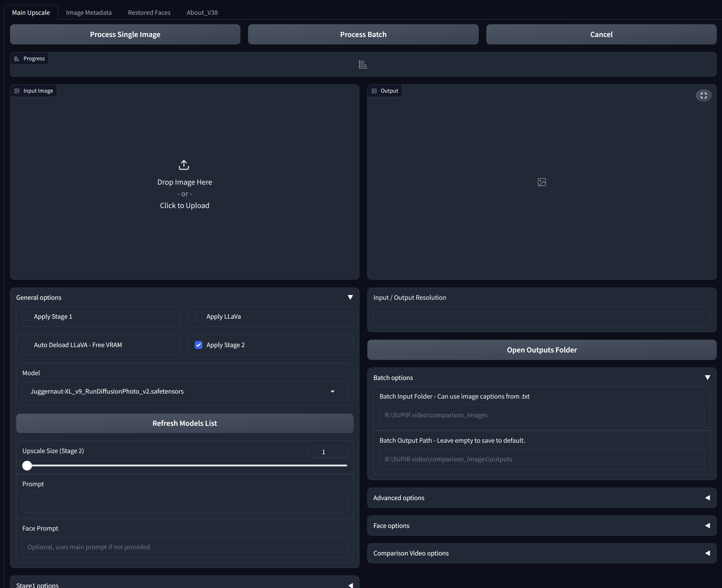The height and width of the screenshot is (588, 722).
Task: Click the image placeholder icon in Output area
Action: click(541, 182)
